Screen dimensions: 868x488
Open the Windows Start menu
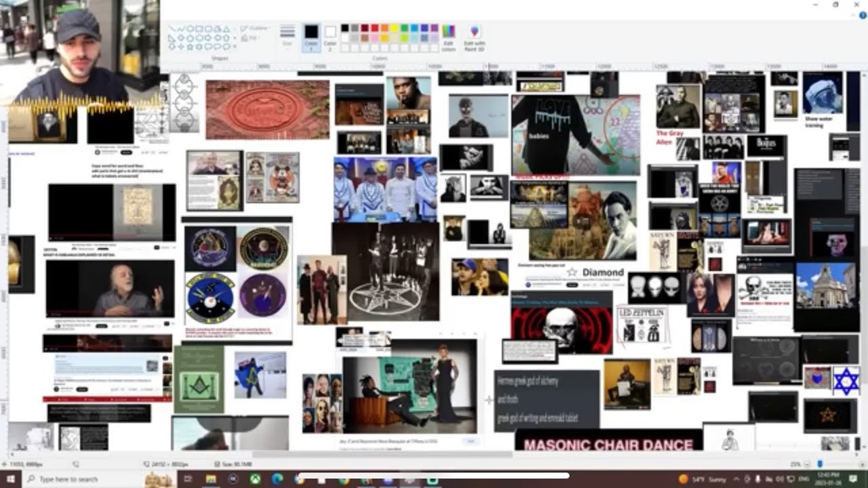coord(11,479)
